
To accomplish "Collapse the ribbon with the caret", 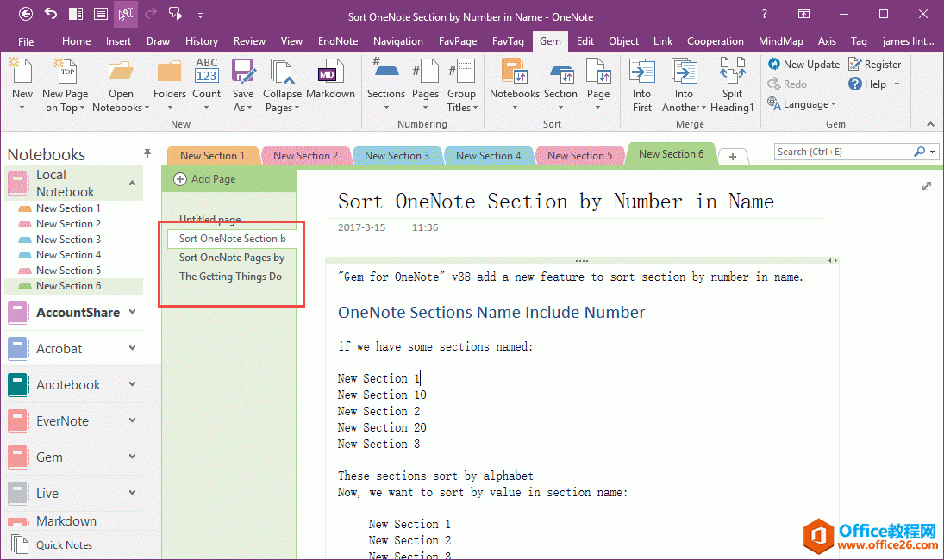I will coord(931,125).
